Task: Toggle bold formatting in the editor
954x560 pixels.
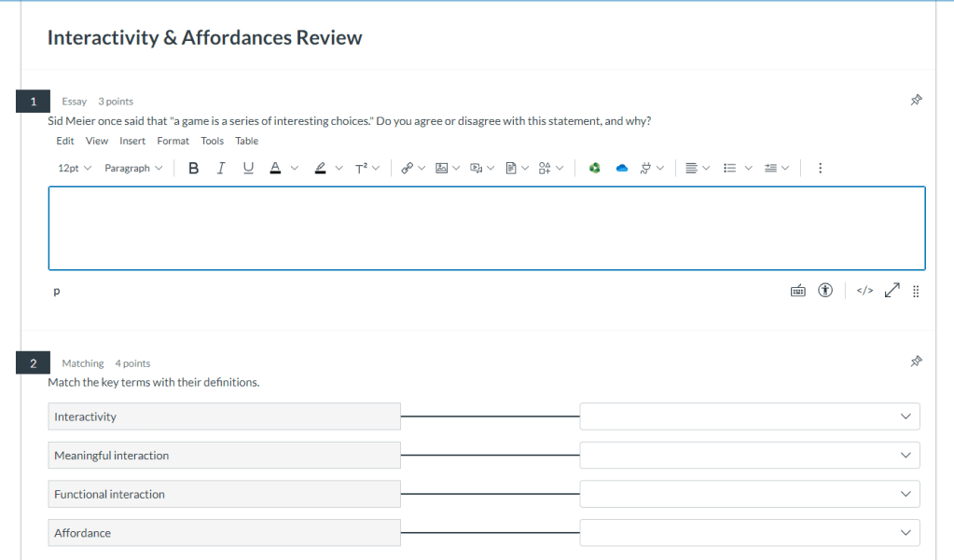Action: tap(194, 168)
